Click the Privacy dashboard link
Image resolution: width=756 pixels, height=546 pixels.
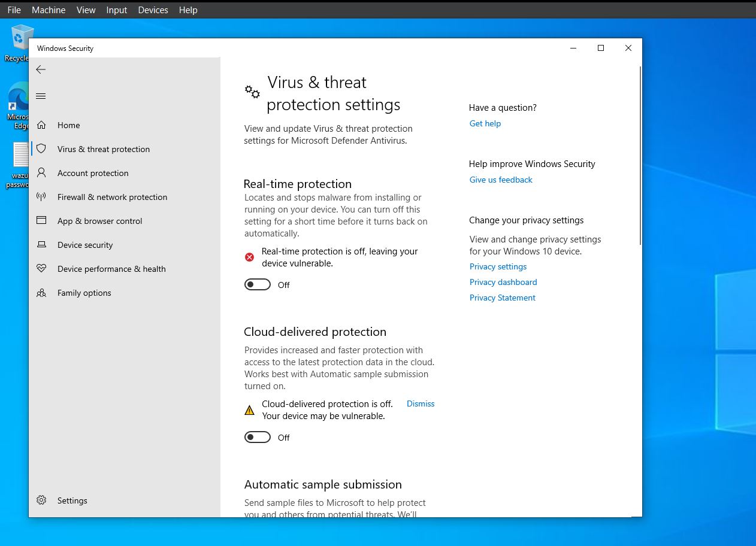pos(503,282)
